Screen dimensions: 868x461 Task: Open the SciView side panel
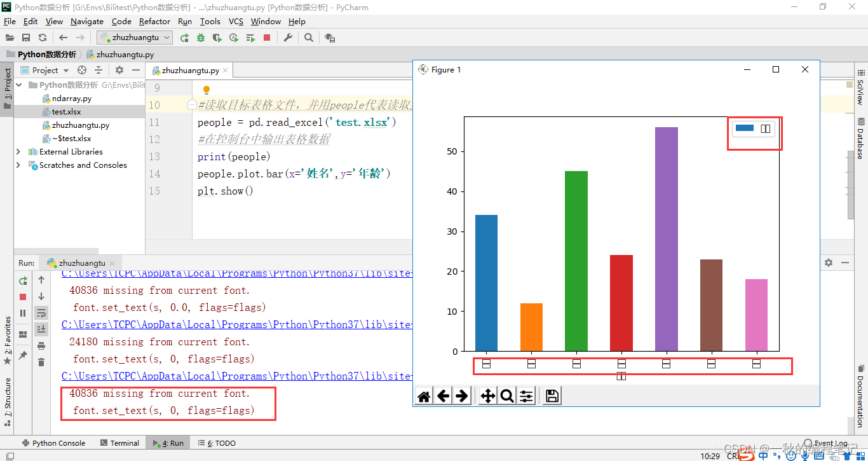point(860,88)
